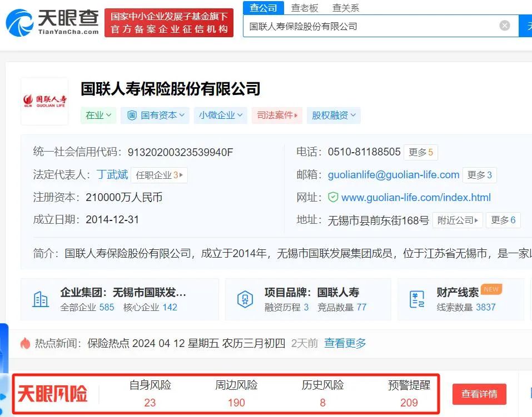
Task: Click the flame icon next to 热点新闻
Action: tap(25, 343)
